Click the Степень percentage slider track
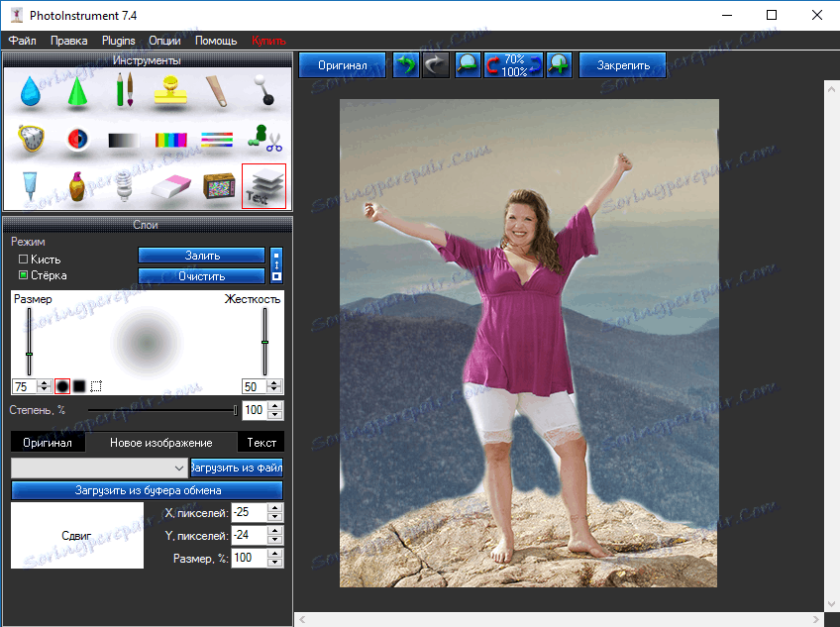 tap(158, 410)
